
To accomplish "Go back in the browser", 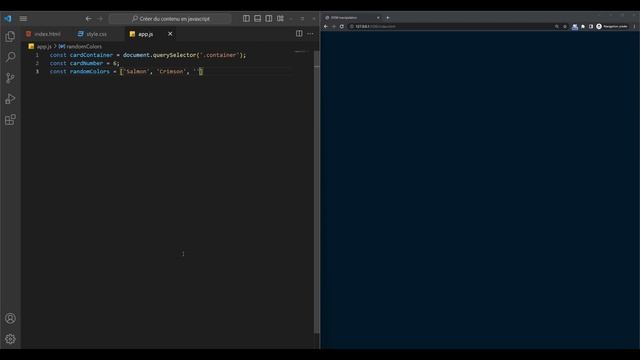I will click(326, 27).
